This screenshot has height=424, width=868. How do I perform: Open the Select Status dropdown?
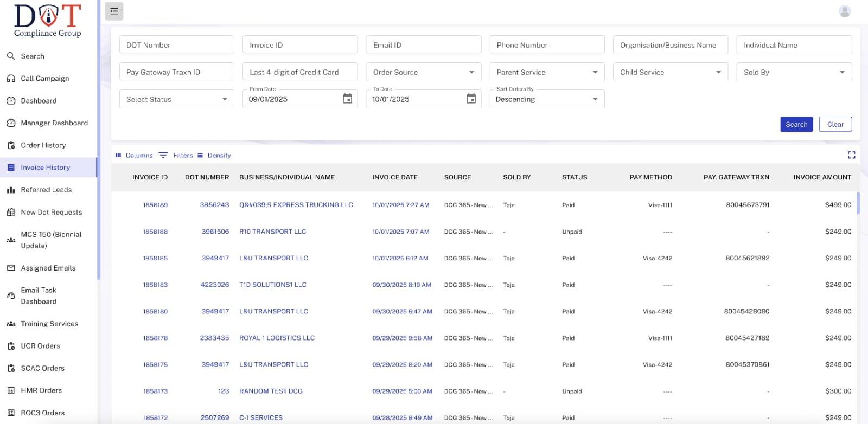pos(176,99)
